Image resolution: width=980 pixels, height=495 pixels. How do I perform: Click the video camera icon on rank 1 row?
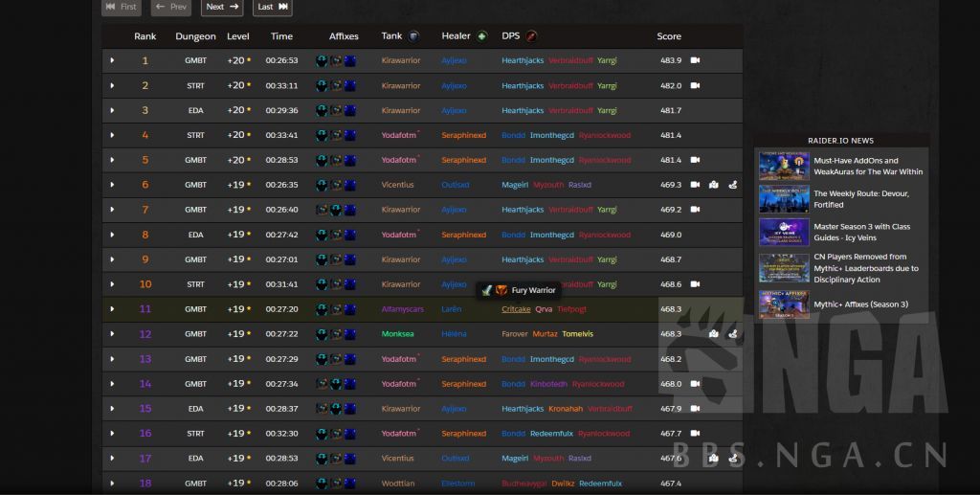(695, 60)
